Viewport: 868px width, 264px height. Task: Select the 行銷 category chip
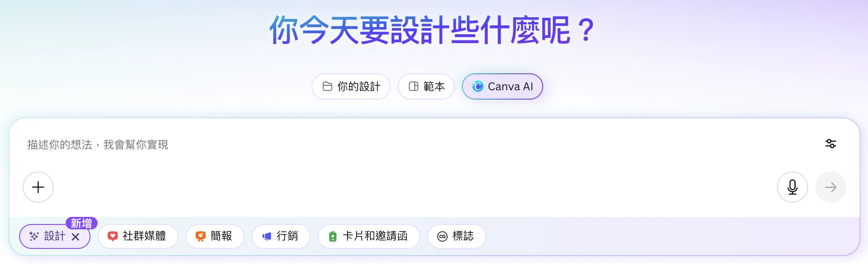pos(280,236)
